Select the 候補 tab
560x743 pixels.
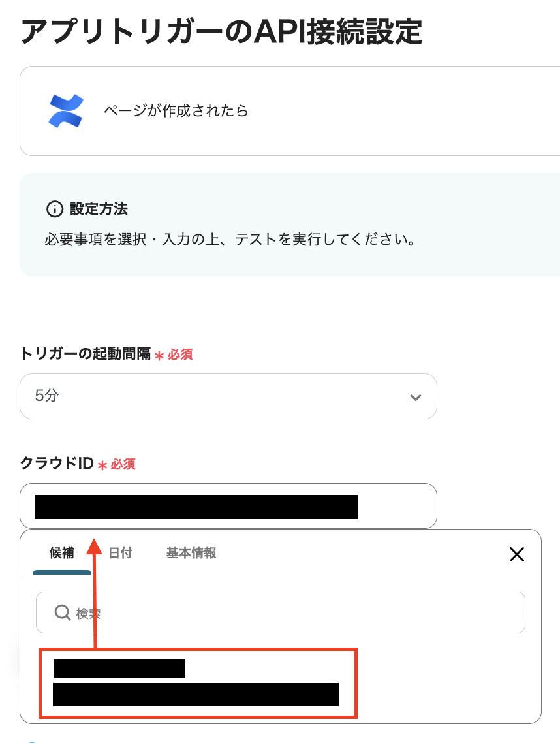click(62, 553)
